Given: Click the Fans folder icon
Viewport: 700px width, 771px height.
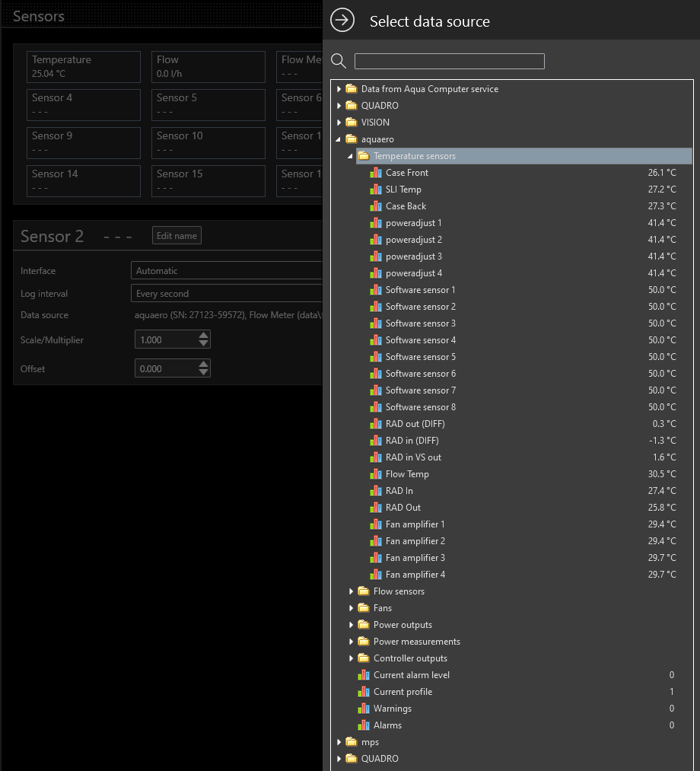Looking at the screenshot, I should coord(364,608).
